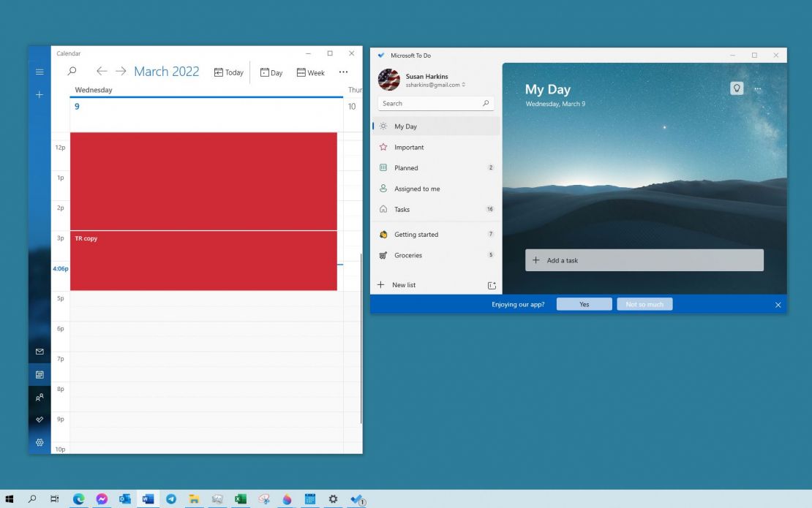Open search with the Calendar magnifier icon
This screenshot has height=508, width=812.
point(72,72)
